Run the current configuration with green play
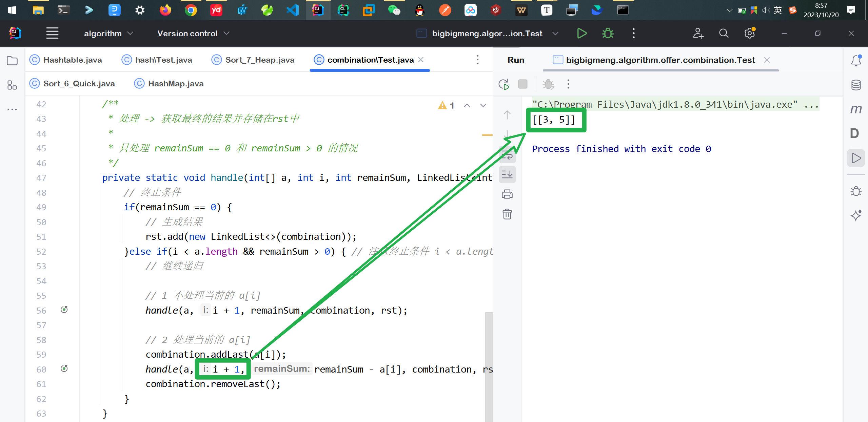This screenshot has width=868, height=422. pyautogui.click(x=582, y=33)
